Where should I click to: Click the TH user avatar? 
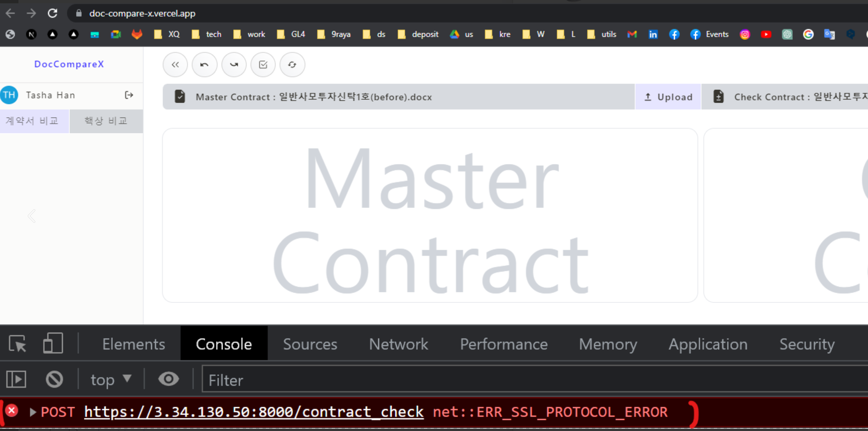(9, 95)
